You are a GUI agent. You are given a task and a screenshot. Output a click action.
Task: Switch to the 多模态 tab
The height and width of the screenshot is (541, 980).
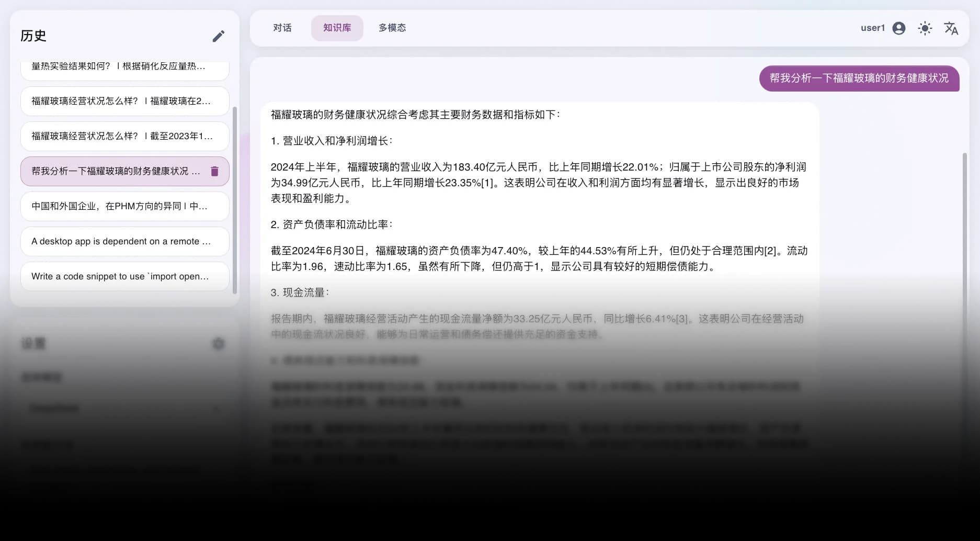pos(392,28)
